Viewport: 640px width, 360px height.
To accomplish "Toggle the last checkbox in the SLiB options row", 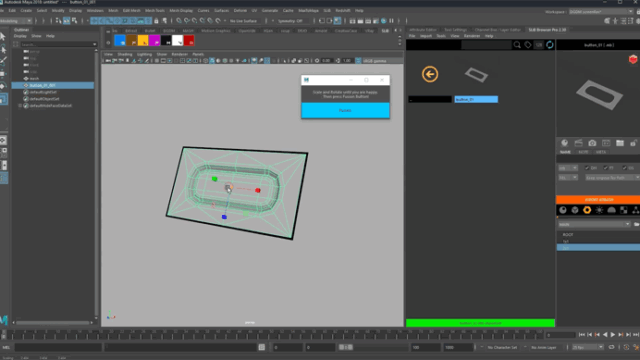I will (x=624, y=168).
